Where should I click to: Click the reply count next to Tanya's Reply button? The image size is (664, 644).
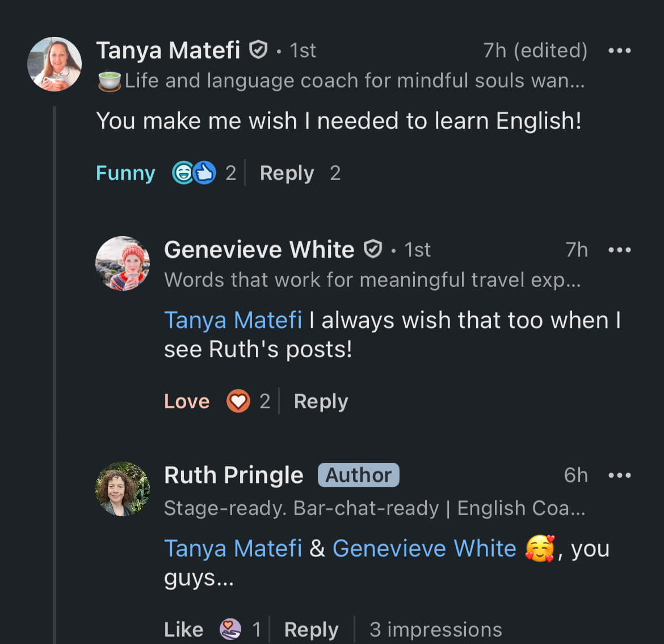click(x=335, y=173)
